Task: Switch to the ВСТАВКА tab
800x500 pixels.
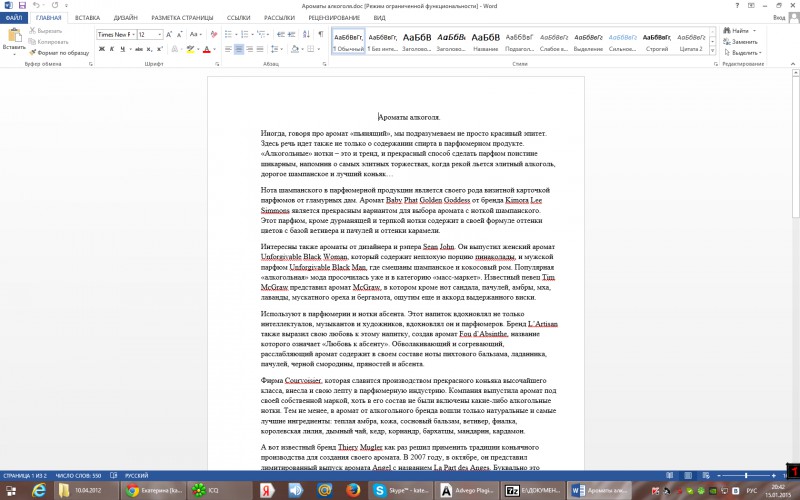Action: (x=87, y=18)
